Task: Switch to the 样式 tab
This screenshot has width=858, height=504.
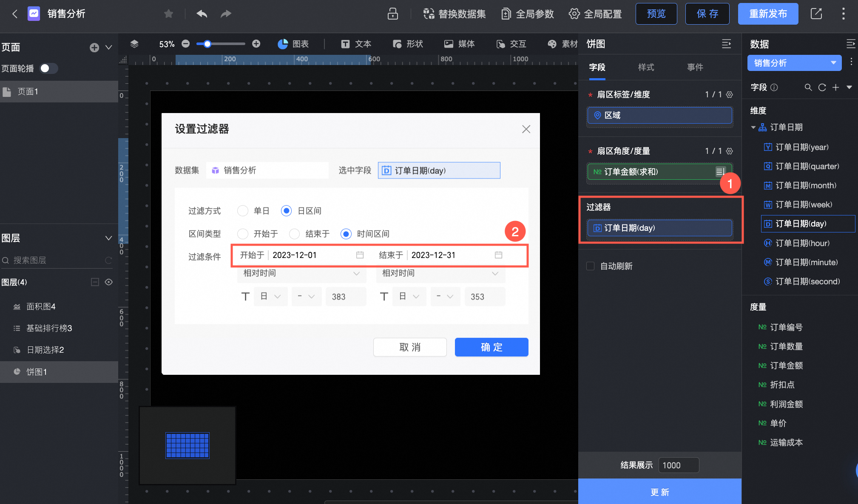Action: coord(646,67)
